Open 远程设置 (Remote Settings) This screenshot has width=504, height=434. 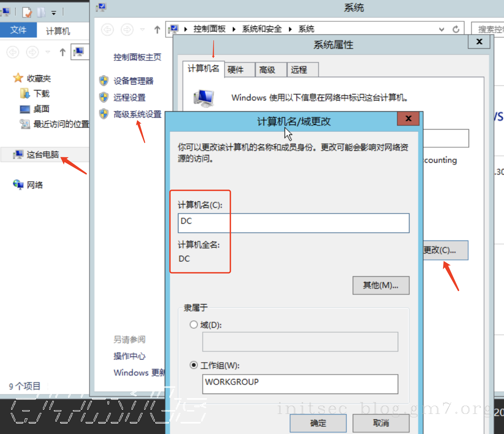coord(129,97)
